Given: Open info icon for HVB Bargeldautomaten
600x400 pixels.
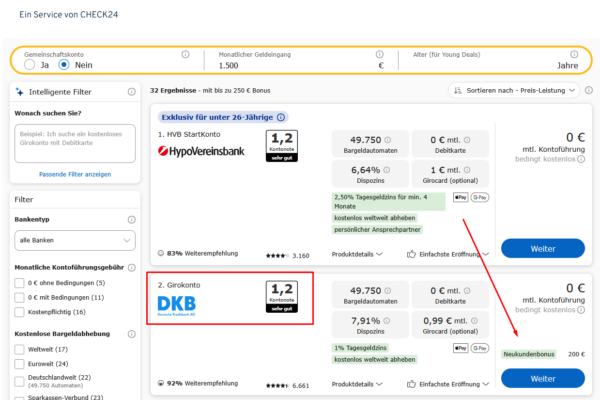Looking at the screenshot, I should (388, 140).
